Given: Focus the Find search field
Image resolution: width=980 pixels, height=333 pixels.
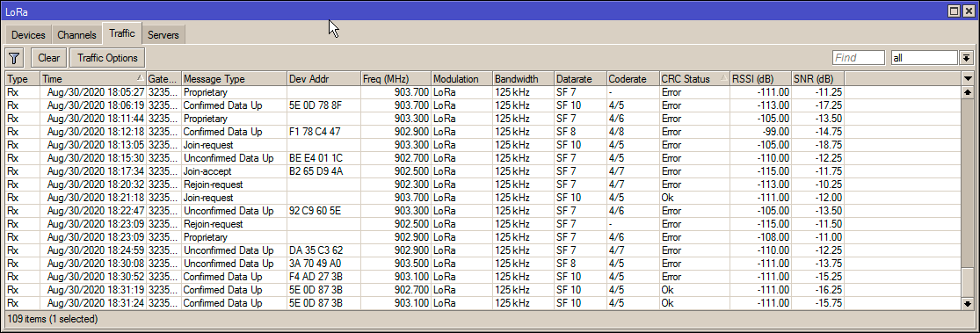Looking at the screenshot, I should click(858, 58).
